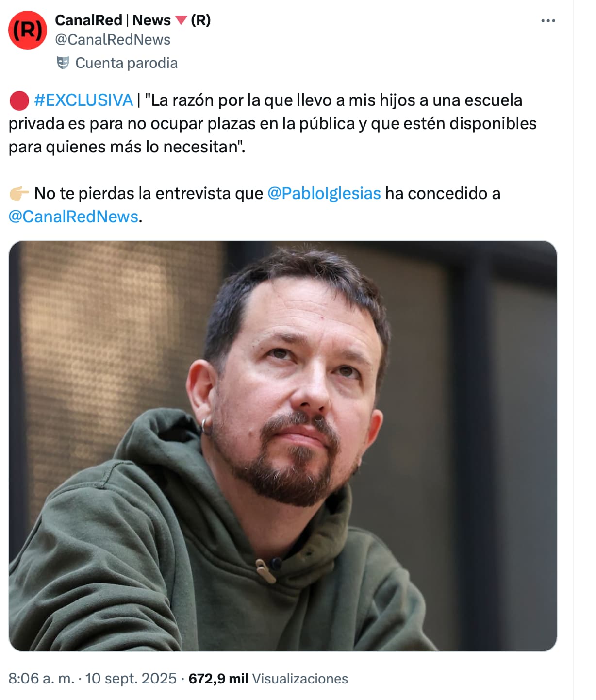596x700 pixels.
Task: Click the red (R) profile avatar
Action: click(x=28, y=30)
